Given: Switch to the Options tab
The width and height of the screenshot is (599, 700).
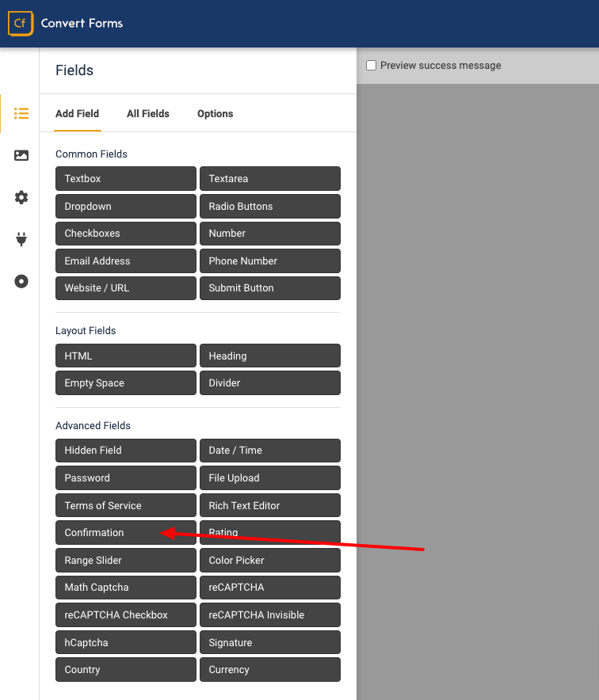Looking at the screenshot, I should [x=216, y=114].
